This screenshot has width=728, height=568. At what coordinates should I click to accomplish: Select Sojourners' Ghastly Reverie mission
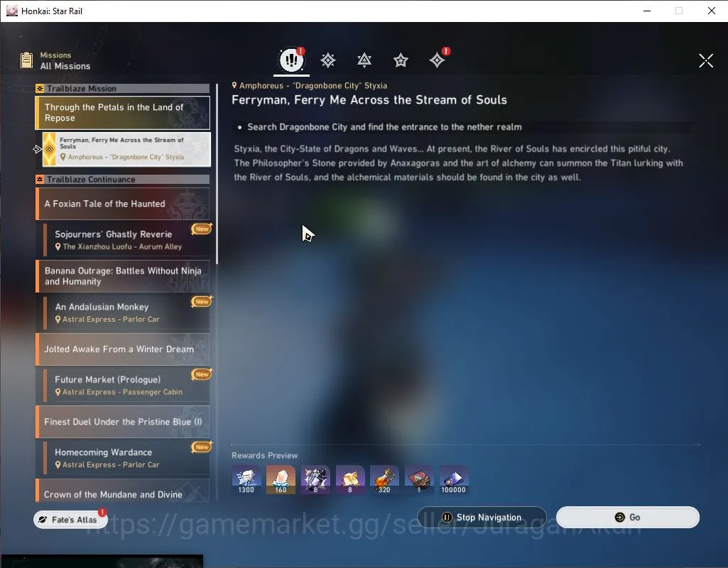click(x=126, y=240)
